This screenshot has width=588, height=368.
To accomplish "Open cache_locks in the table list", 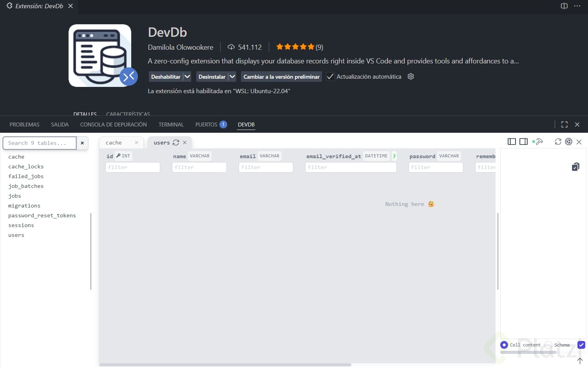I will (26, 166).
